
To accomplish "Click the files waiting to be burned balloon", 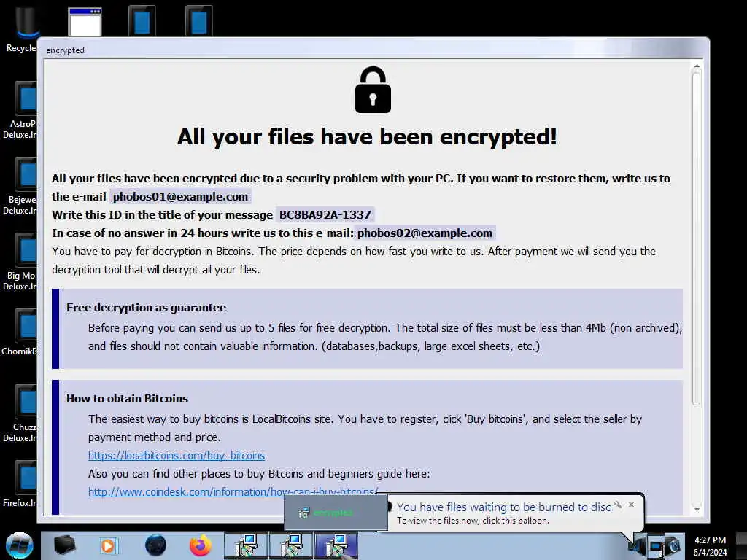I will pyautogui.click(x=503, y=513).
